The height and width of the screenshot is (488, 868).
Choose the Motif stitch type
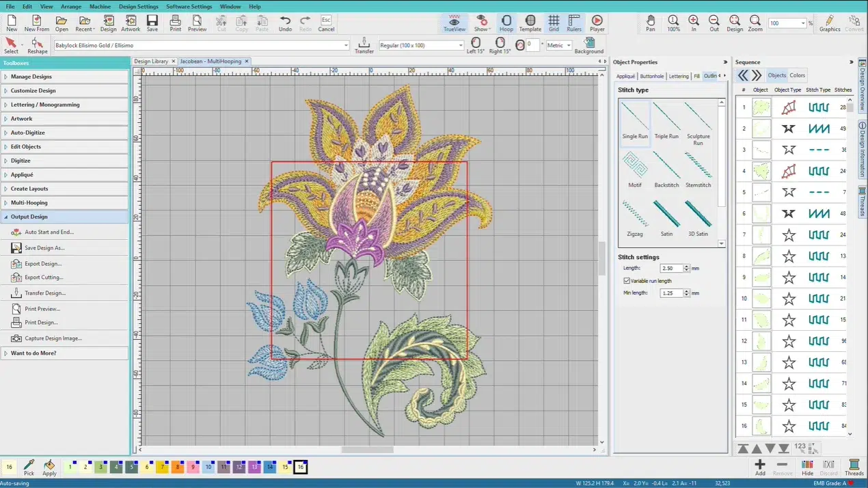(x=635, y=170)
